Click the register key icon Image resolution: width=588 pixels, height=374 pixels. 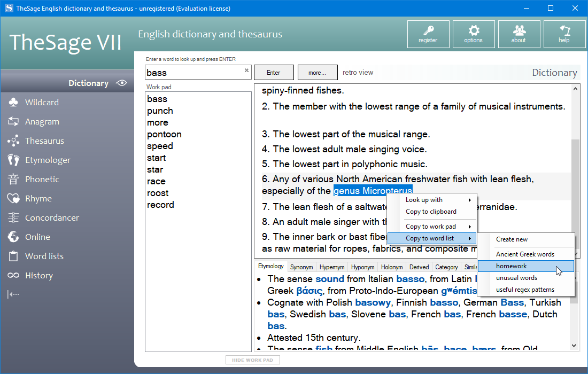(x=428, y=30)
